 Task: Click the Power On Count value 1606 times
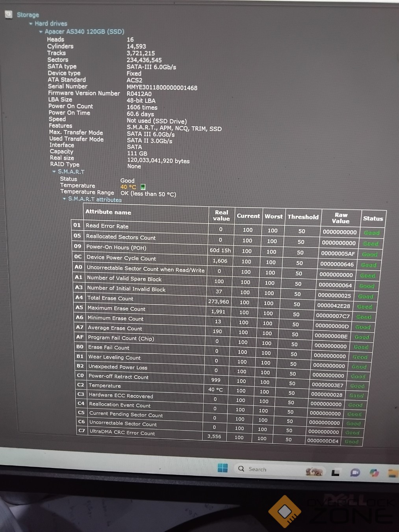[x=142, y=108]
